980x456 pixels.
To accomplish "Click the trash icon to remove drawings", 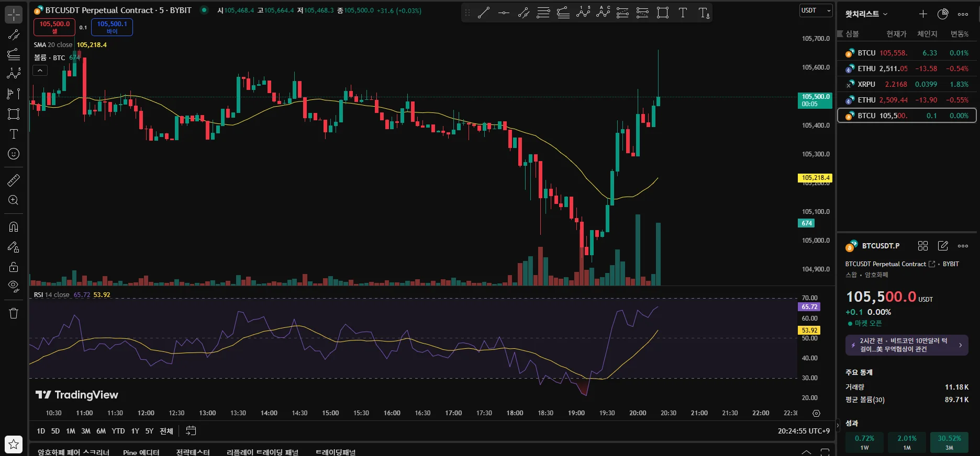I will click(x=14, y=313).
